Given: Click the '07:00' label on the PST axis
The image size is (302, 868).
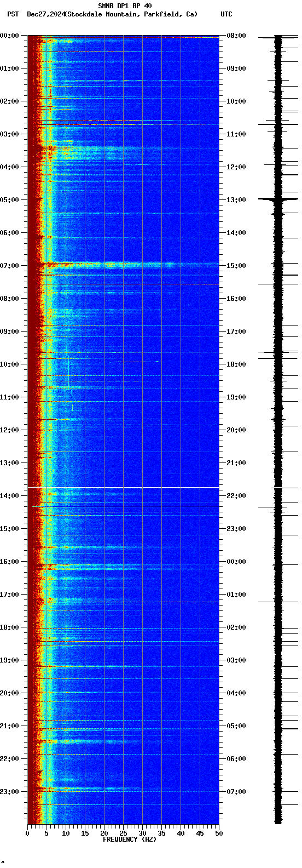Looking at the screenshot, I should (x=9, y=266).
